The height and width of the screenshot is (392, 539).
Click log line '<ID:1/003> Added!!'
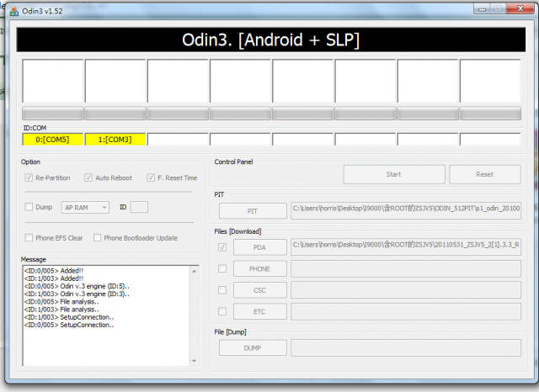coord(54,278)
